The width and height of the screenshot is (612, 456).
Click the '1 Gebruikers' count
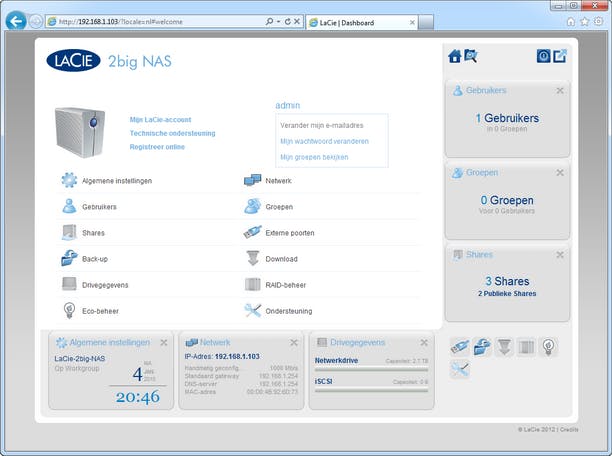coord(507,118)
